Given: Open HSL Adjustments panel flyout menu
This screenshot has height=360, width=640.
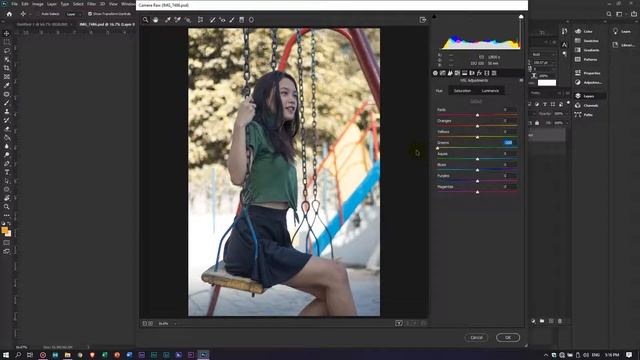Looking at the screenshot, I should (521, 80).
